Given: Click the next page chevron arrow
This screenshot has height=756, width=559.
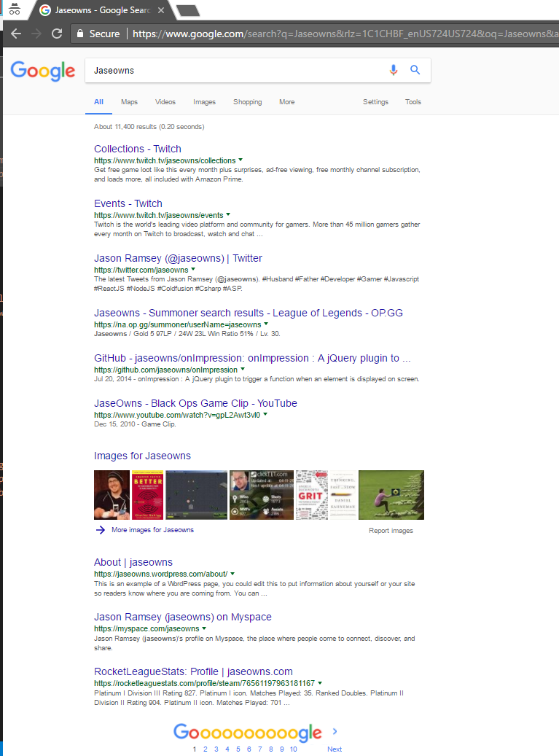Looking at the screenshot, I should point(335,731).
